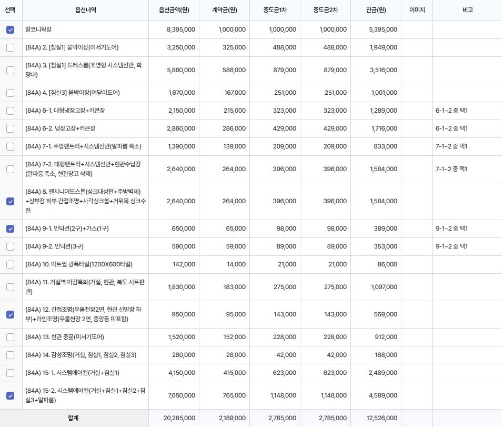Select the 15-1. 시스템에어컨(거실+침실1) checkbox
Screen dimensions: 504x427
pyautogui.click(x=11, y=373)
